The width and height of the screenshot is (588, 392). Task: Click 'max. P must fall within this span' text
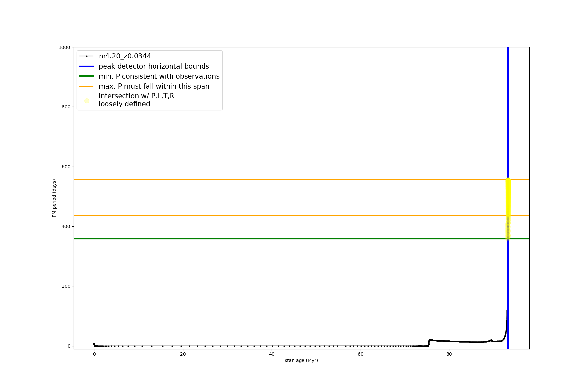pos(154,86)
